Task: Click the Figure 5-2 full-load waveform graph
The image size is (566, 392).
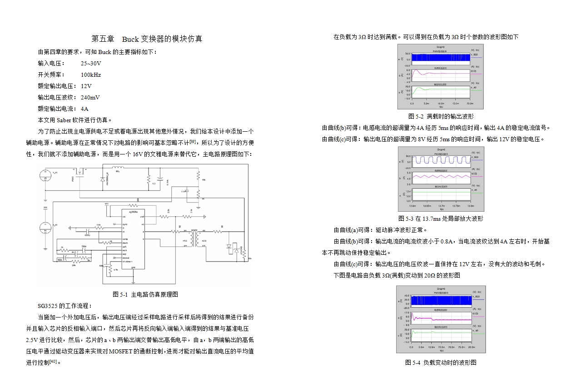Action: click(x=441, y=77)
